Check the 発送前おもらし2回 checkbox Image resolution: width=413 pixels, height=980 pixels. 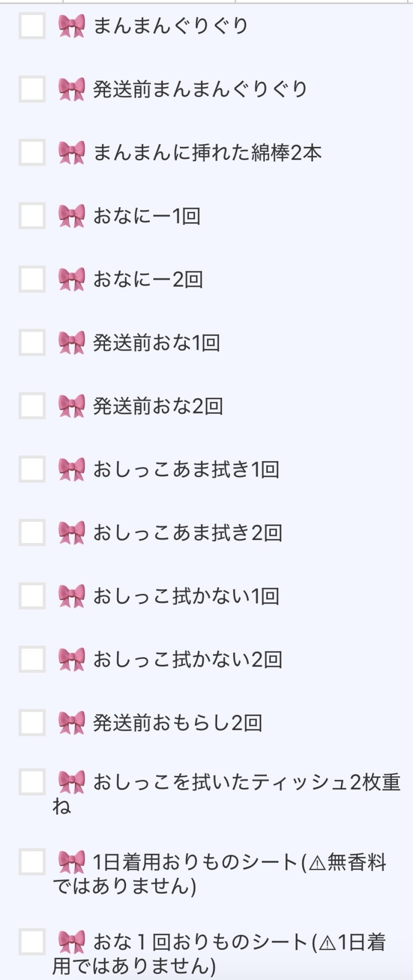pos(32,723)
